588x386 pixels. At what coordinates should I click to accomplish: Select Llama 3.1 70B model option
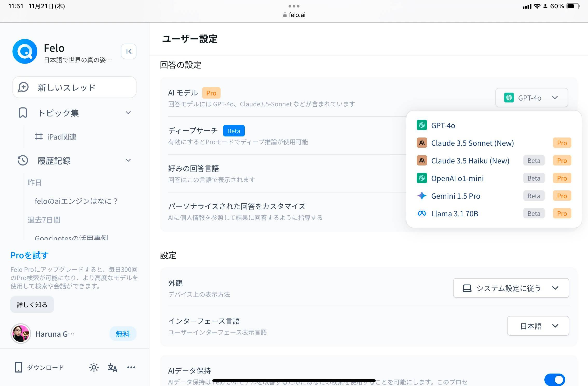click(x=454, y=213)
